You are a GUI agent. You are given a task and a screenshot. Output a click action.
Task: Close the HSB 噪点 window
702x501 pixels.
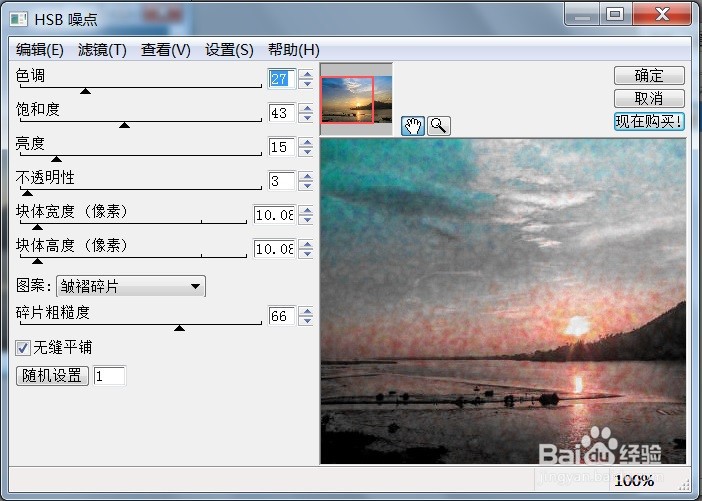point(663,14)
